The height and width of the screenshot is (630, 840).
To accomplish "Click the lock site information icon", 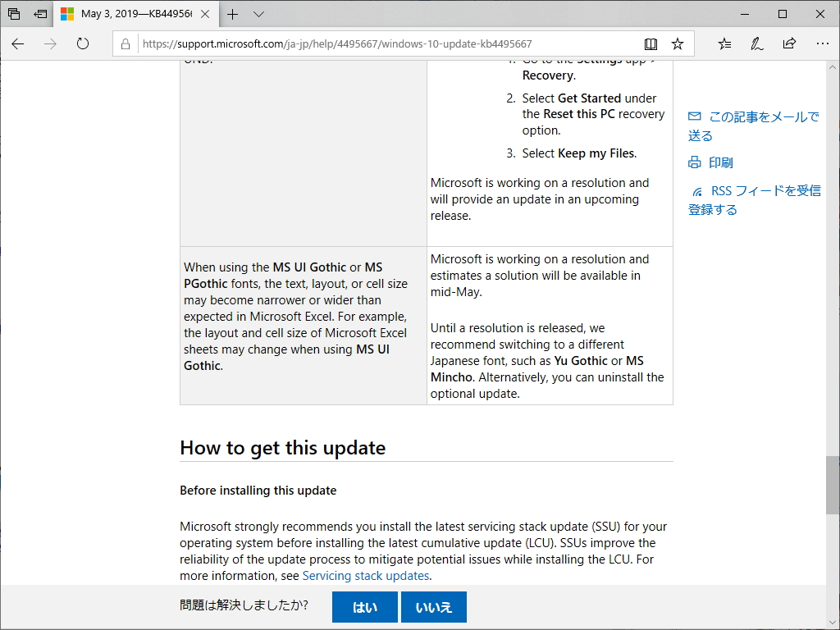I will [126, 44].
